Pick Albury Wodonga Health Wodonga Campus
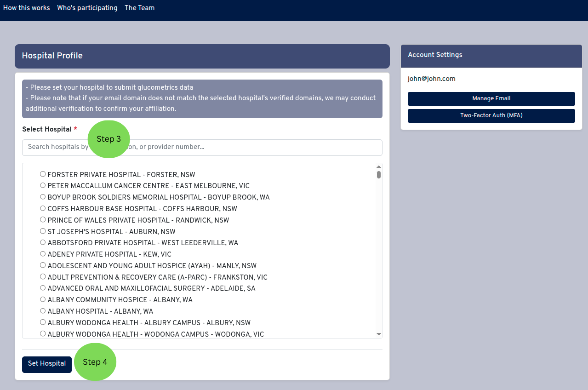 pyautogui.click(x=43, y=334)
